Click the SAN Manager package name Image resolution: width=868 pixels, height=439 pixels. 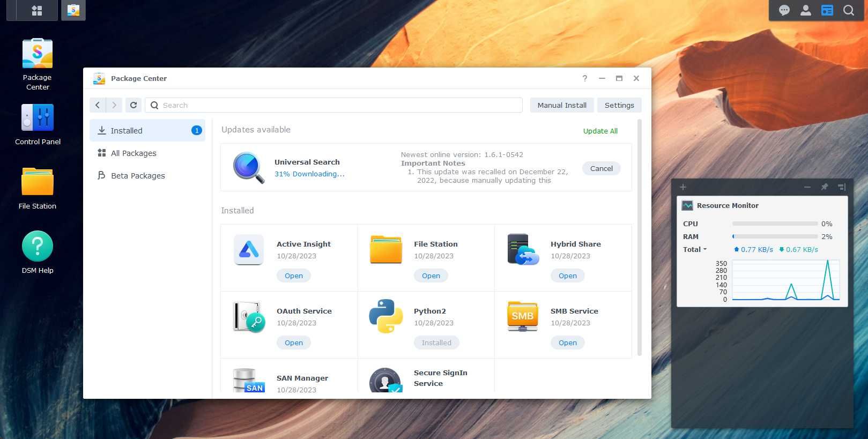(302, 378)
